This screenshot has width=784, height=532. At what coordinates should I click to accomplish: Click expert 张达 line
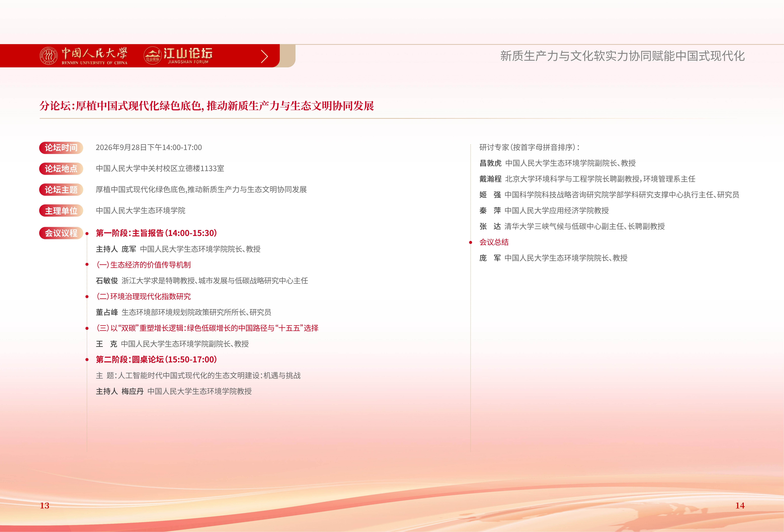pyautogui.click(x=572, y=226)
